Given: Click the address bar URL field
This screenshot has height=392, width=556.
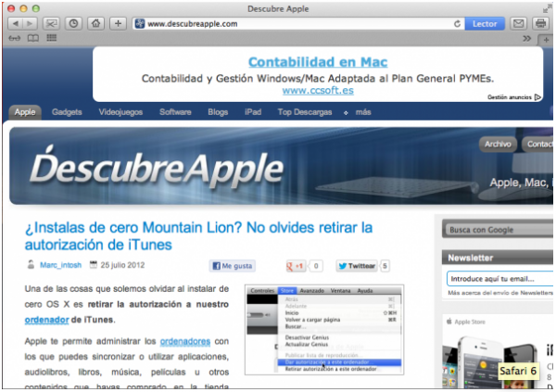Looking at the screenshot, I should tap(297, 24).
